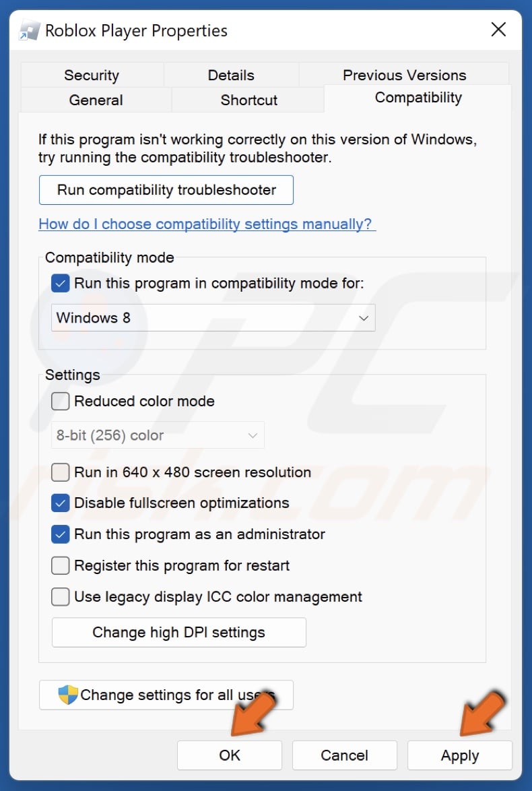Click the chevron on the compatibility mode selector

click(x=363, y=317)
